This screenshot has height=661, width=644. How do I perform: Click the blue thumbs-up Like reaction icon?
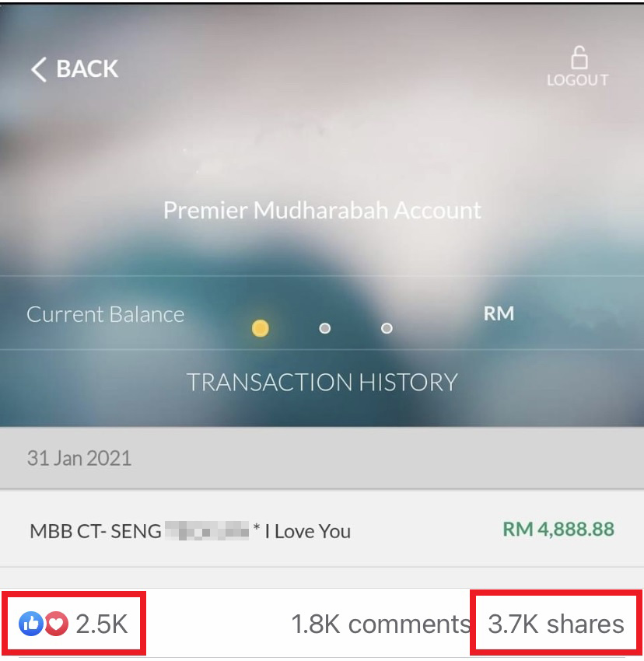click(x=31, y=624)
